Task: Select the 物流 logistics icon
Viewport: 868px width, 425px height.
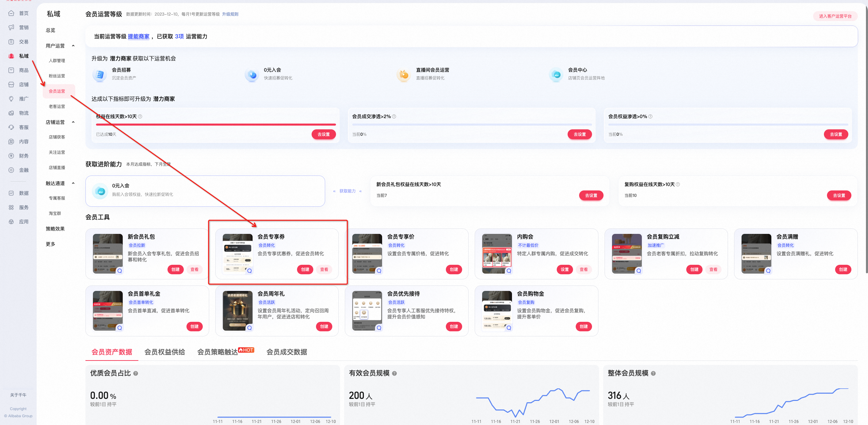Action: click(11, 113)
